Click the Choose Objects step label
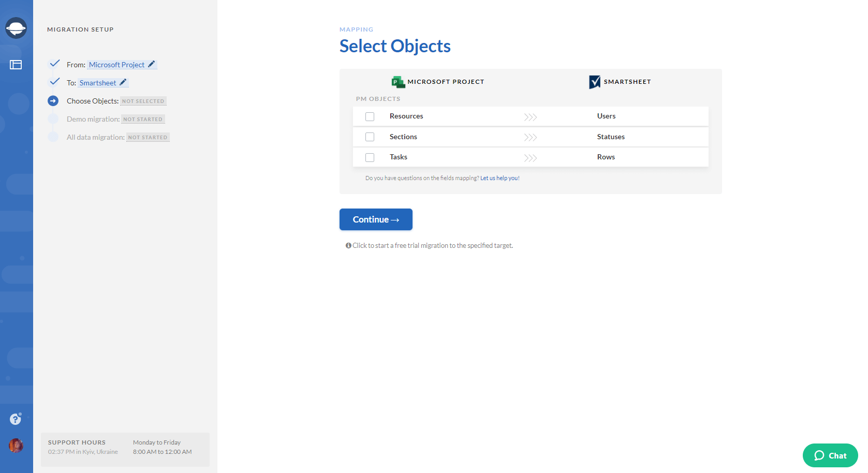 pos(93,101)
